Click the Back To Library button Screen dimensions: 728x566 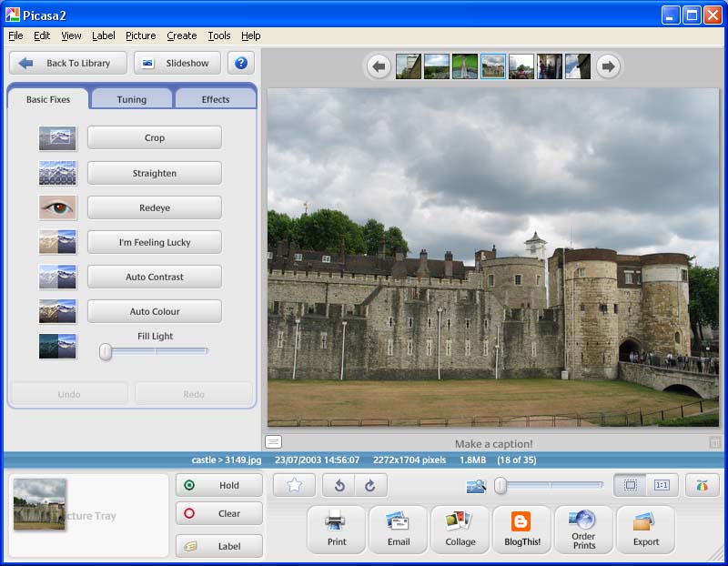[66, 63]
